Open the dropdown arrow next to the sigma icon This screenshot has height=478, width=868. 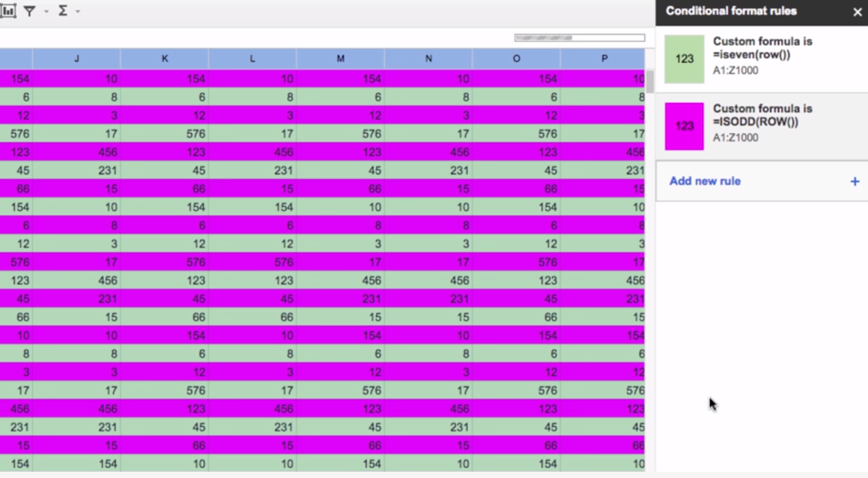click(x=78, y=10)
